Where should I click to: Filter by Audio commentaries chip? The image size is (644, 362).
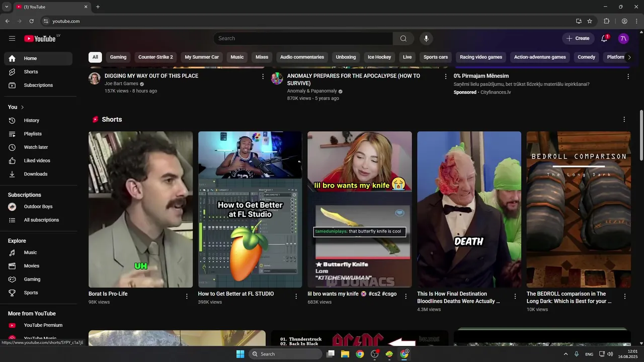tap(302, 57)
